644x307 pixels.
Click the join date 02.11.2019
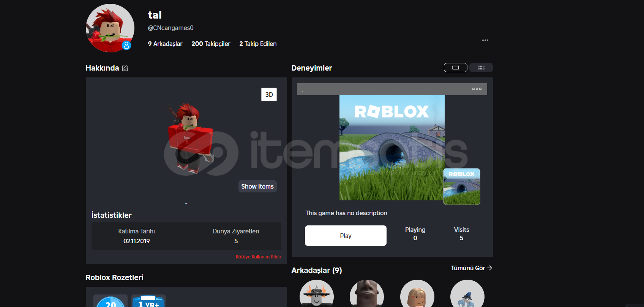[x=136, y=241]
